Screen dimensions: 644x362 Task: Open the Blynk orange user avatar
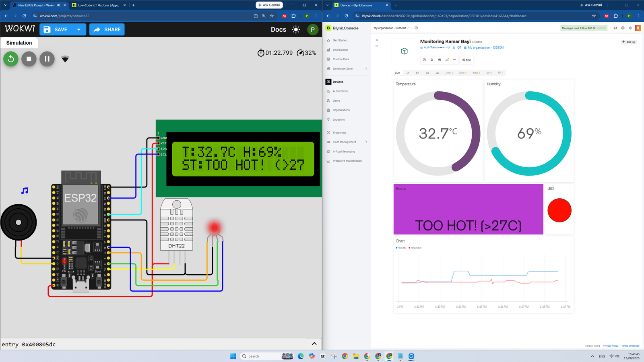(638, 28)
